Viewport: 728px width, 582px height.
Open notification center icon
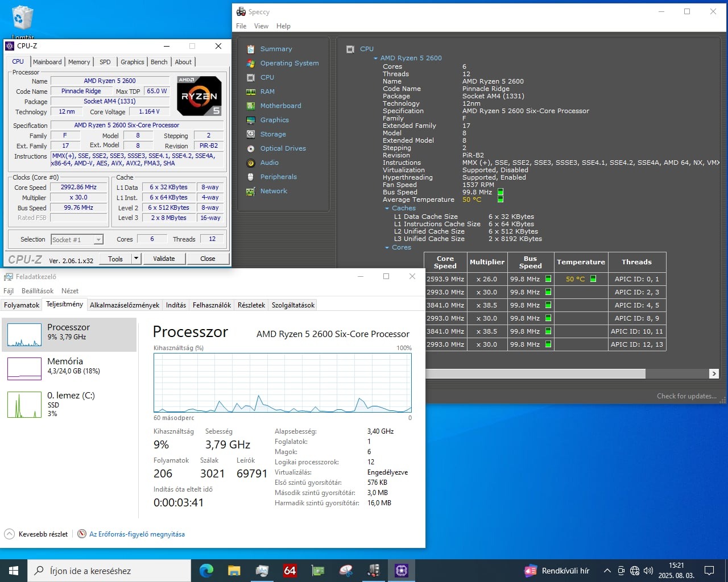[709, 571]
